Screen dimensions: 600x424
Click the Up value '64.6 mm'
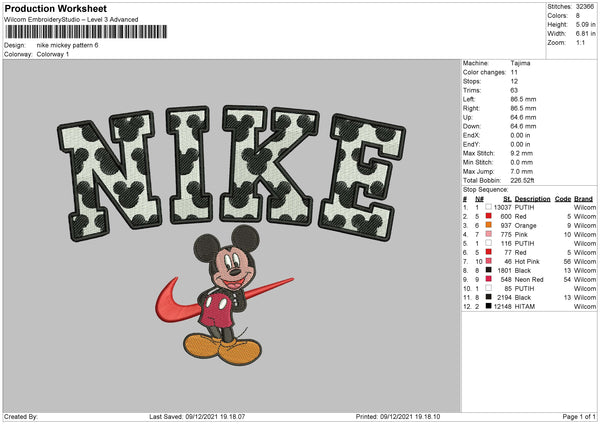click(x=523, y=117)
